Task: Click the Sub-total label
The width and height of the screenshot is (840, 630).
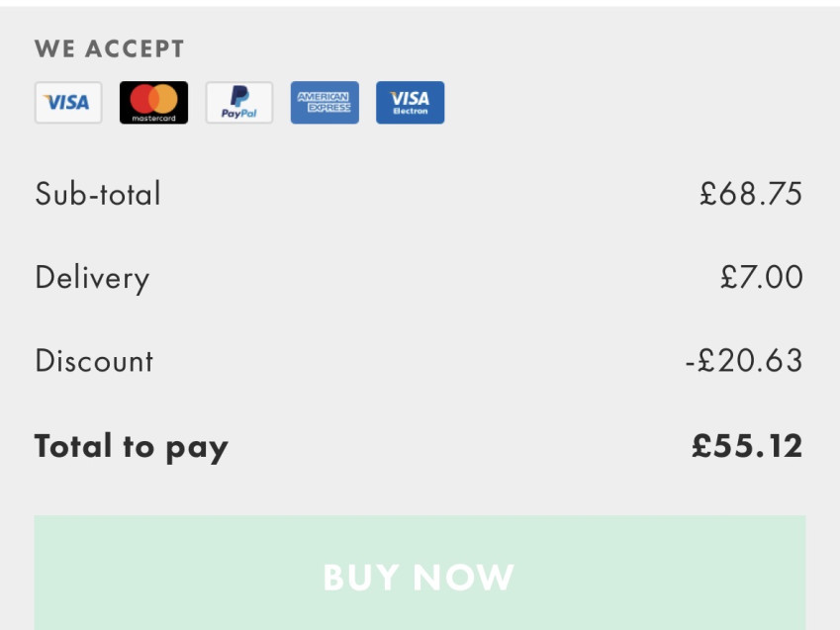Action: 98,194
